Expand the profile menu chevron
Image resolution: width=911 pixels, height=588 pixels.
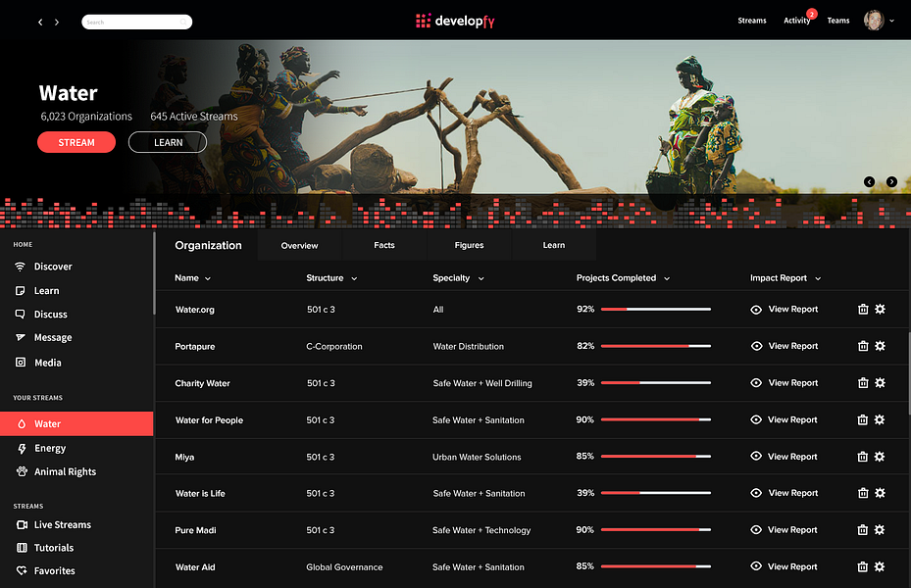(891, 21)
